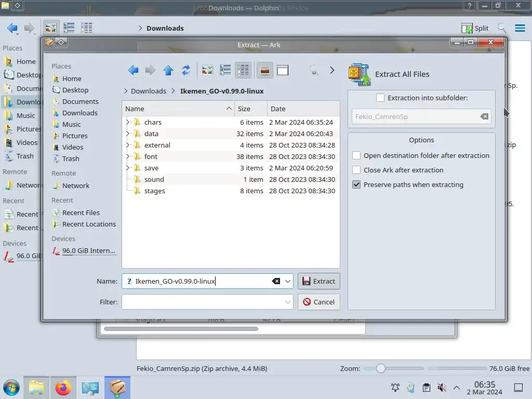The width and height of the screenshot is (532, 399).
Task: Open the Ark taskbar entry
Action: click(x=117, y=388)
